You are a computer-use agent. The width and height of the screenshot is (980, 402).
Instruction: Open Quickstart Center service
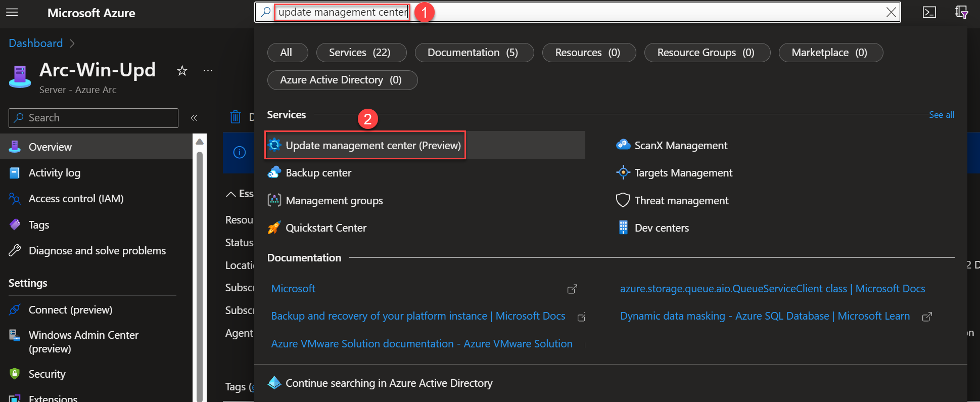[317, 228]
